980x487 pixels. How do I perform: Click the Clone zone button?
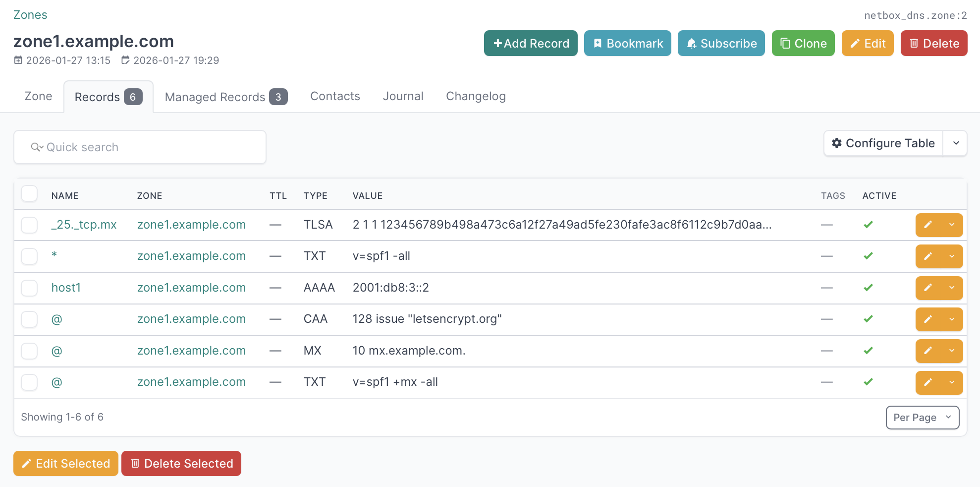click(x=803, y=44)
